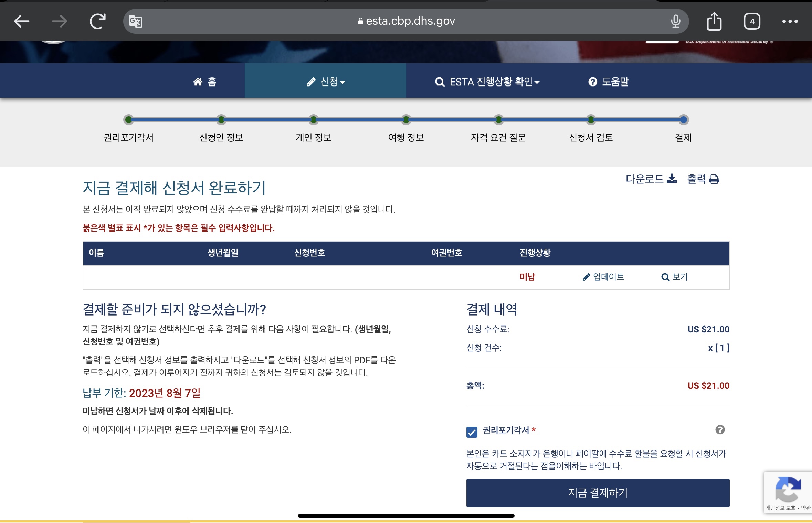Uncheck the 권리포기각서 checkbox

click(472, 432)
